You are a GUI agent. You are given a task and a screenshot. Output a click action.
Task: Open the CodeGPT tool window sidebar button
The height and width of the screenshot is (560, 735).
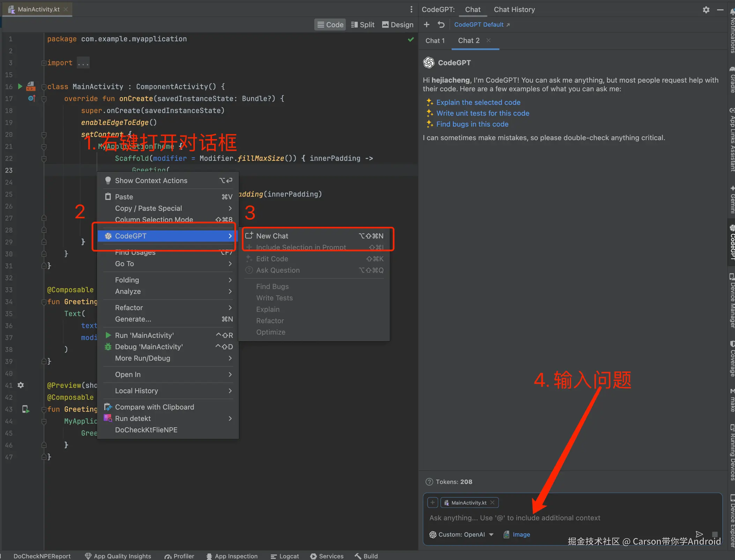[x=732, y=243]
